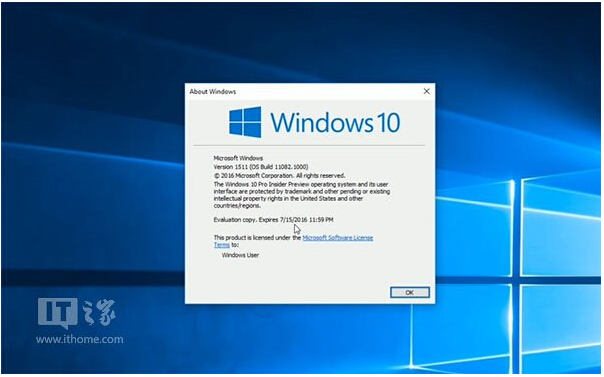Screen dimensions: 604x377
Task: Click the Windows logo in the dialog
Action: point(245,122)
